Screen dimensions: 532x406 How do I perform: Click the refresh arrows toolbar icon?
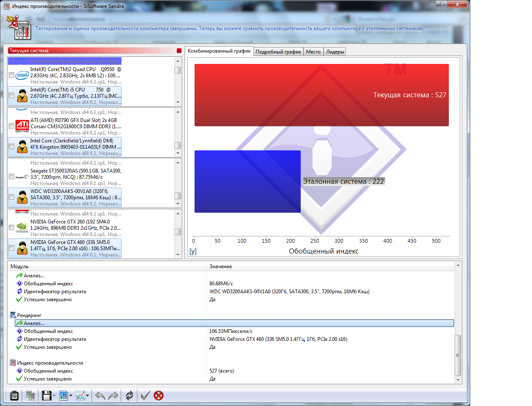pyautogui.click(x=129, y=396)
